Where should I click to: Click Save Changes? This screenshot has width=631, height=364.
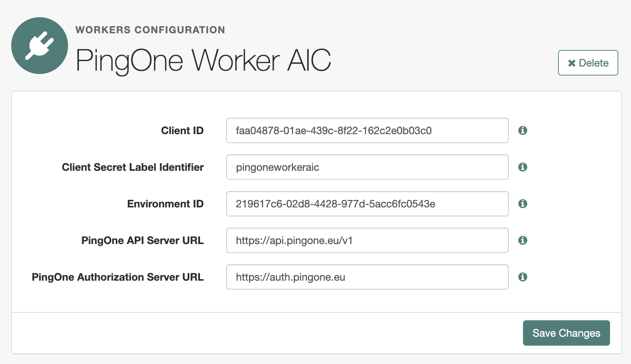click(x=566, y=333)
